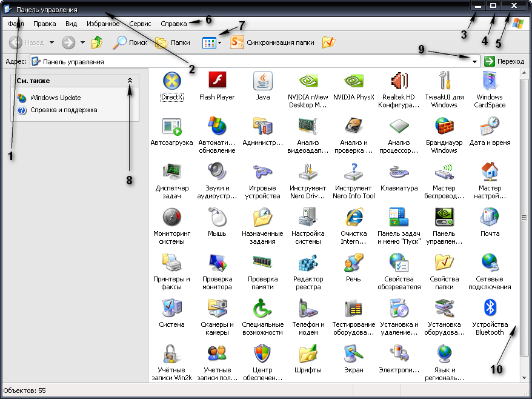Viewport: 532px width, 399px height.
Task: Open Редактор реестра icon
Action: coord(308,263)
